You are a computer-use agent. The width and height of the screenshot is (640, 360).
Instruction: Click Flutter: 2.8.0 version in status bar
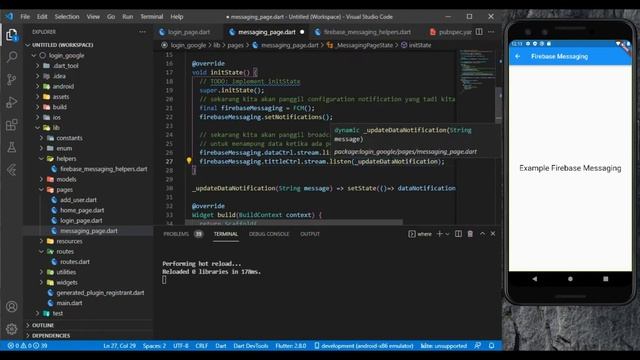click(291, 346)
